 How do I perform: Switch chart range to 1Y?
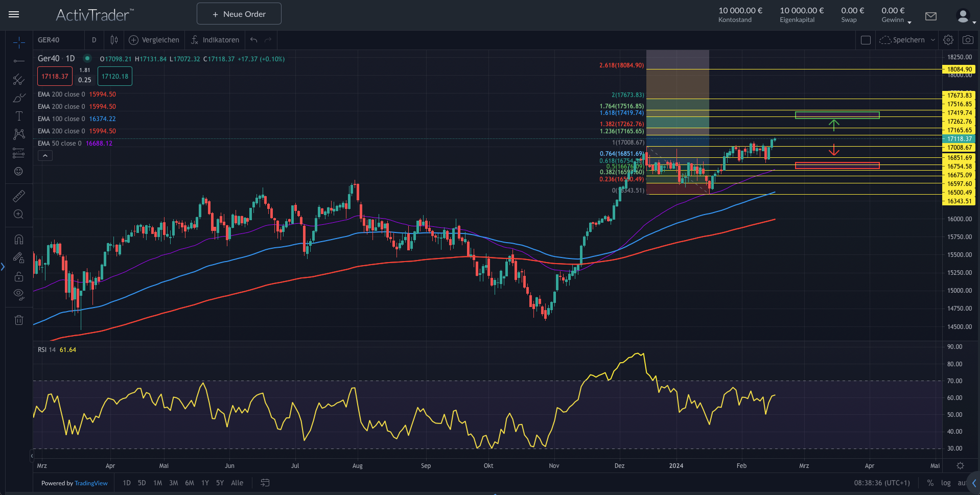pyautogui.click(x=204, y=482)
